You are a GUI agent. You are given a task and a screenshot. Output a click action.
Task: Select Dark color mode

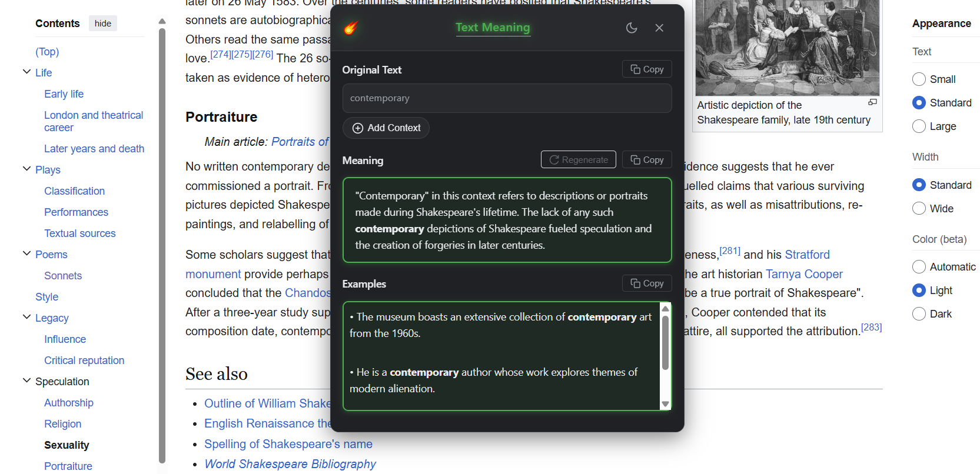click(x=919, y=313)
